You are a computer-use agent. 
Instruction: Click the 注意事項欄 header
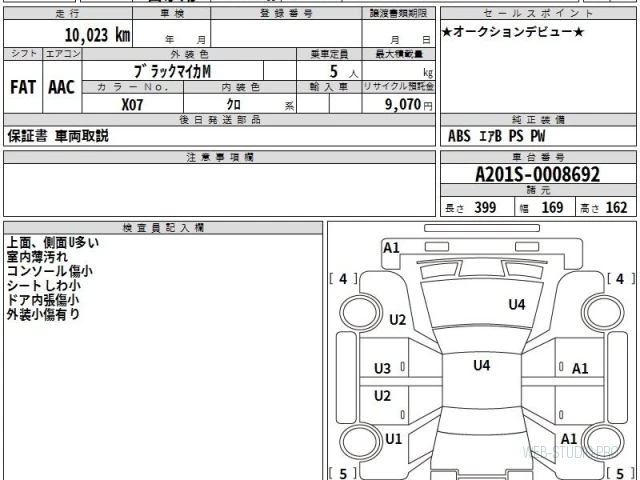click(x=220, y=157)
